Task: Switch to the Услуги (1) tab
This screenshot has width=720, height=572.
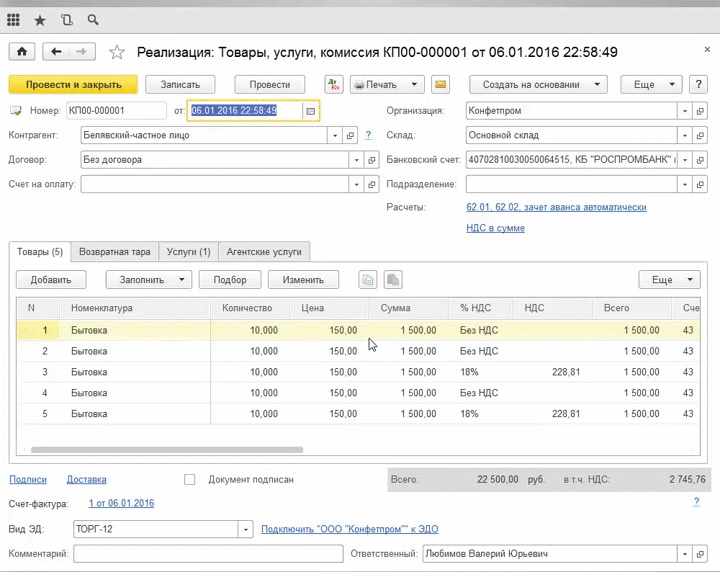Action: (x=188, y=252)
